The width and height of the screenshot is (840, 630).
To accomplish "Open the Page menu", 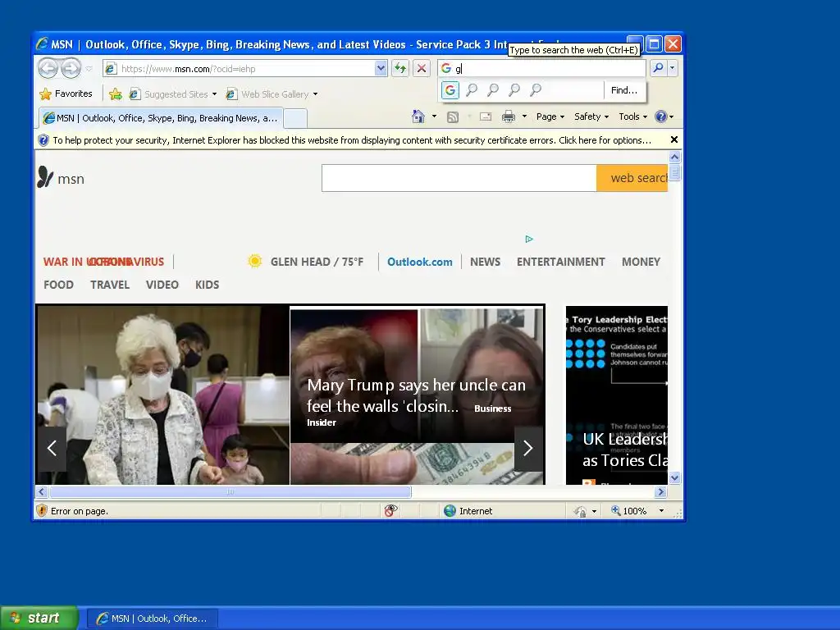I will coord(550,116).
